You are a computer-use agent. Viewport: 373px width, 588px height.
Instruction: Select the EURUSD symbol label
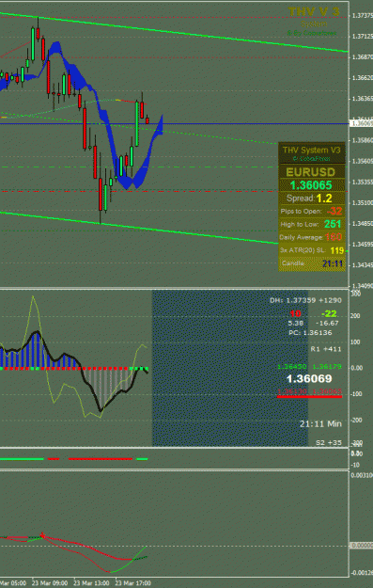coord(310,172)
